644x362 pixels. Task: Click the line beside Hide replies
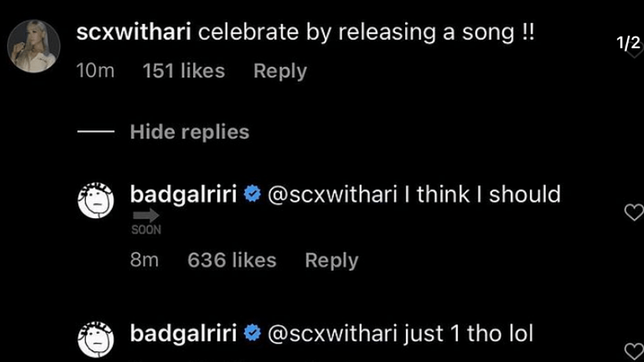pyautogui.click(x=96, y=132)
